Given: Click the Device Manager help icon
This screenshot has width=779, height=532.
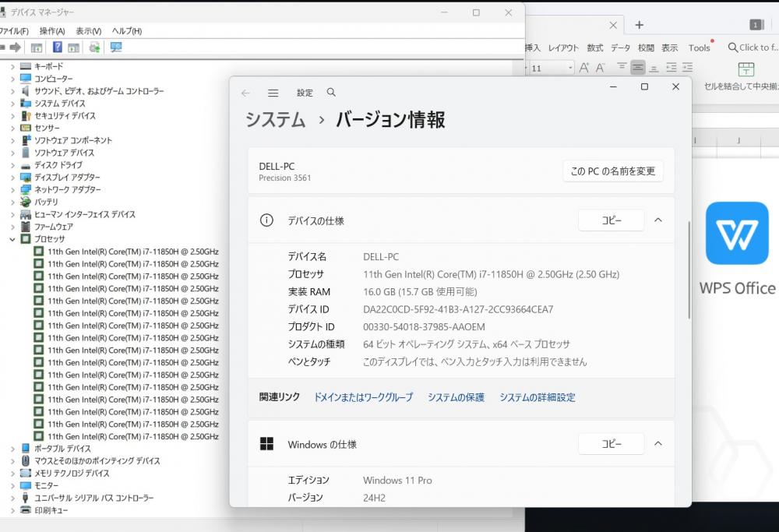Looking at the screenshot, I should coord(58,48).
